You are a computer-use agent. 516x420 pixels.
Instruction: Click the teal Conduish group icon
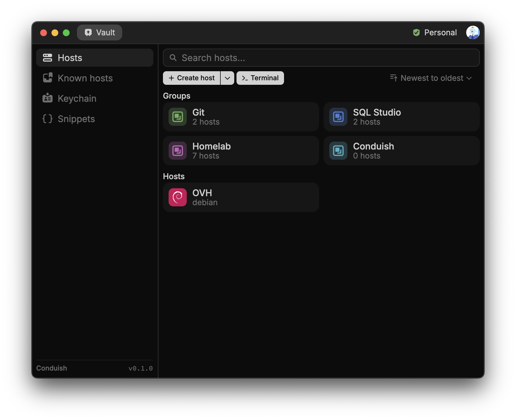coord(338,151)
